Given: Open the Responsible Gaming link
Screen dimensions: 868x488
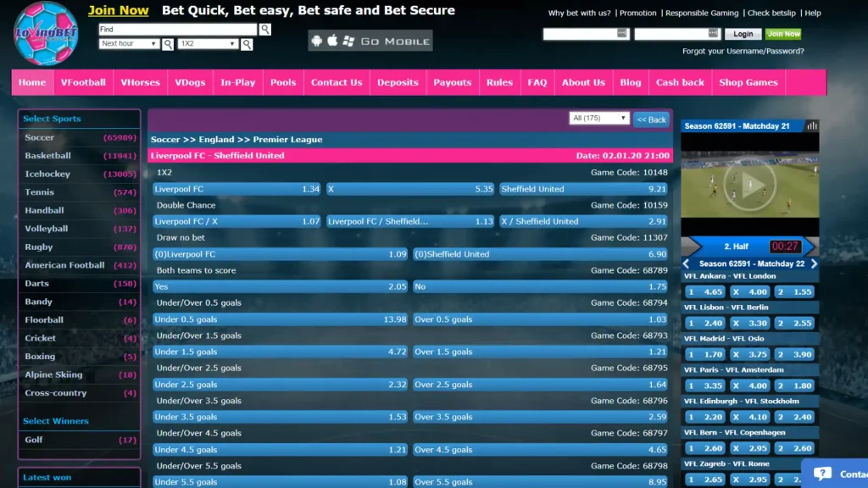Looking at the screenshot, I should coord(702,13).
